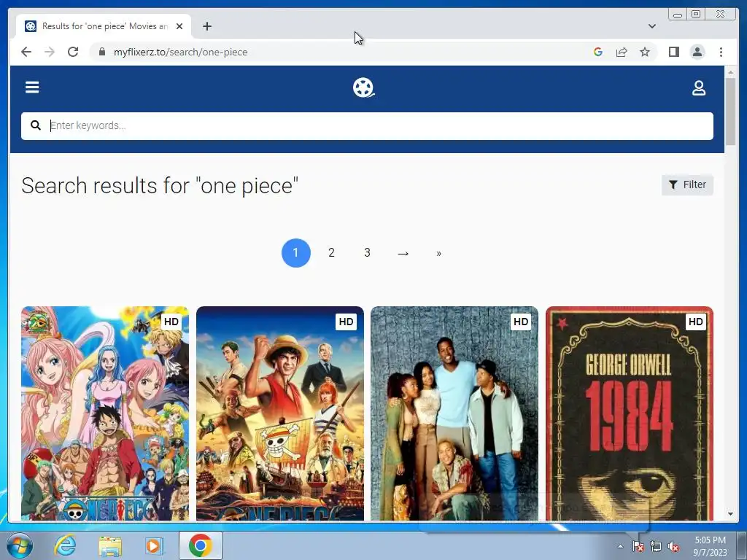The height and width of the screenshot is (560, 747).
Task: Reload the current page
Action: 73,52
